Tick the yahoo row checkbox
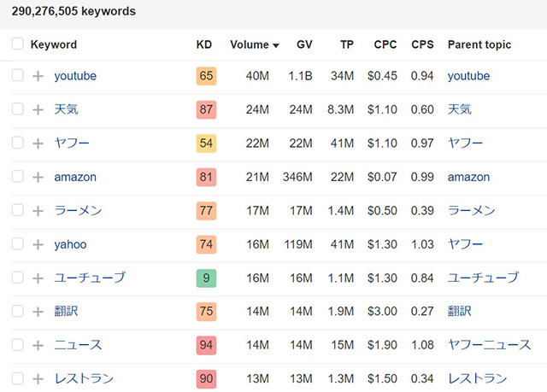The width and height of the screenshot is (547, 392). [18, 243]
